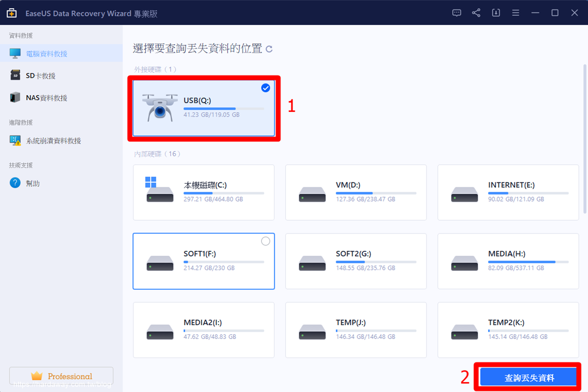Click 127.36 GB/238.47 GB text
588x392 pixels.
tap(365, 199)
